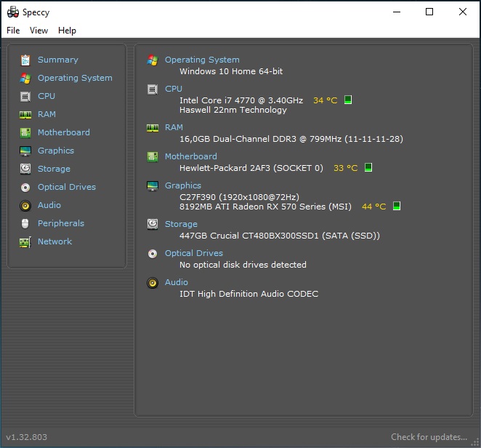Click Check for updates link
The height and width of the screenshot is (448, 481).
tap(429, 437)
